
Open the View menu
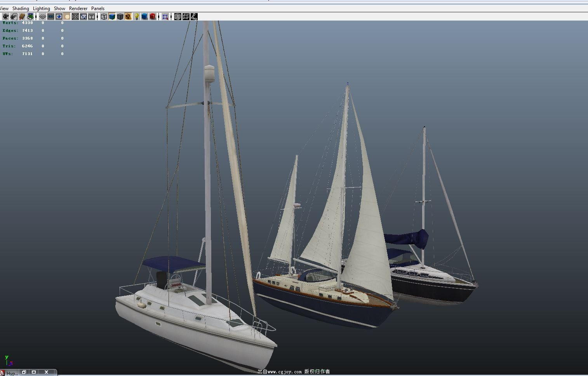(x=4, y=8)
